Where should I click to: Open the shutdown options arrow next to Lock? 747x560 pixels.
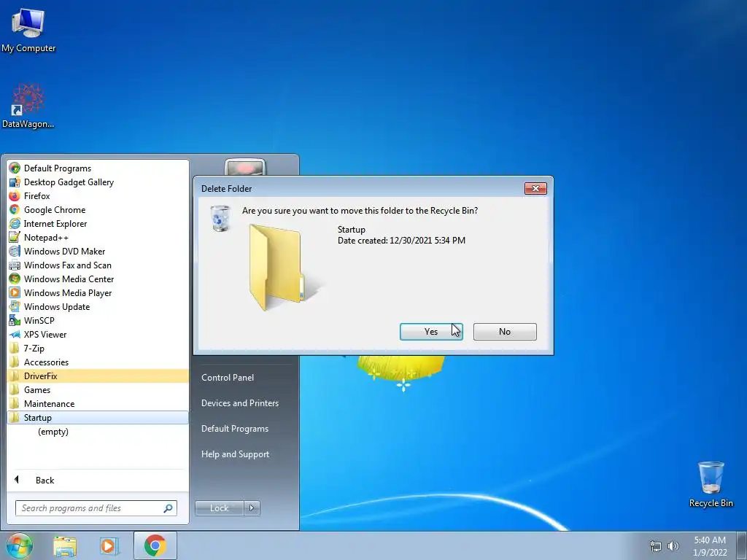[x=252, y=508]
